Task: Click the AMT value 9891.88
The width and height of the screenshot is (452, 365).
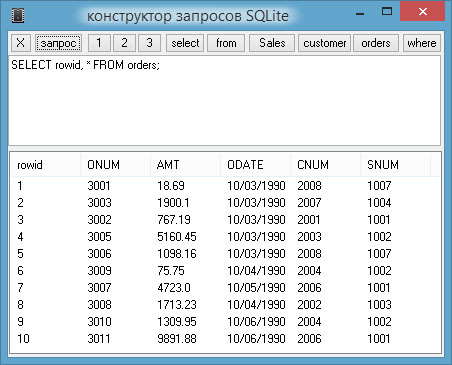Action: [177, 339]
